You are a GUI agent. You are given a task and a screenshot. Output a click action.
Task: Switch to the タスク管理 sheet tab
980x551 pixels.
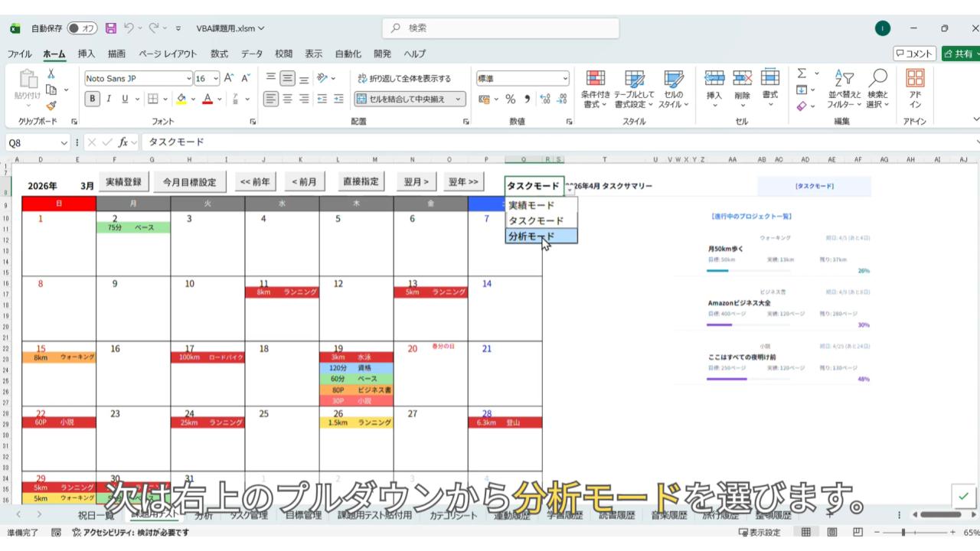(x=249, y=515)
